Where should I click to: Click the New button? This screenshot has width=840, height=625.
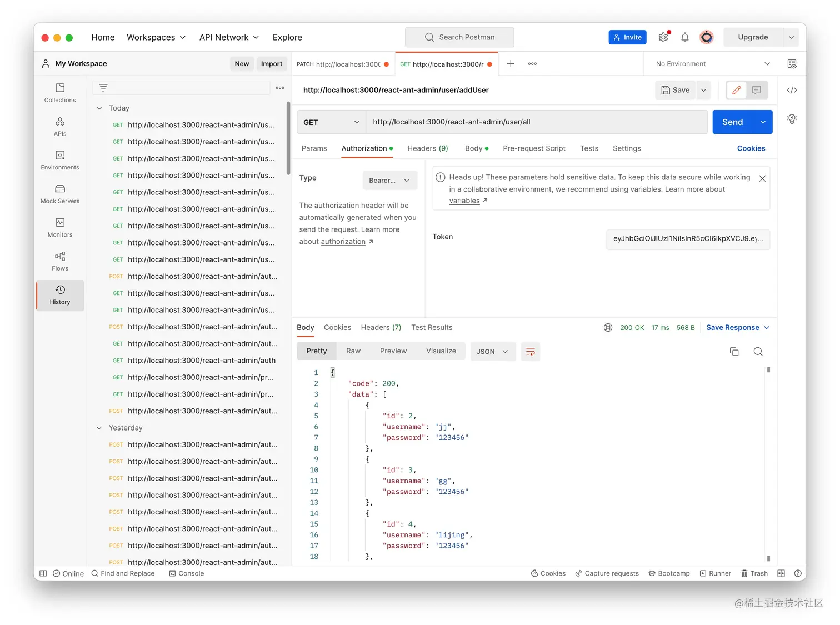pos(242,64)
